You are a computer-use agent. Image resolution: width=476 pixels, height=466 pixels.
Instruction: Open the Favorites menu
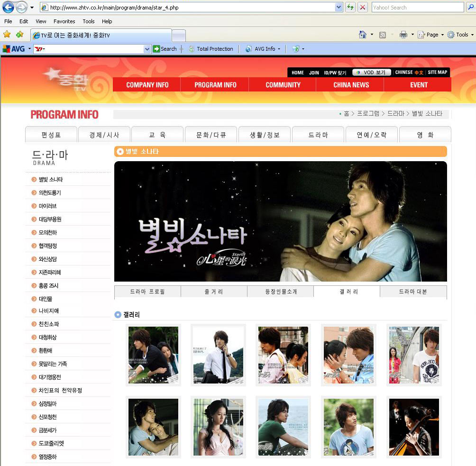[x=64, y=21]
